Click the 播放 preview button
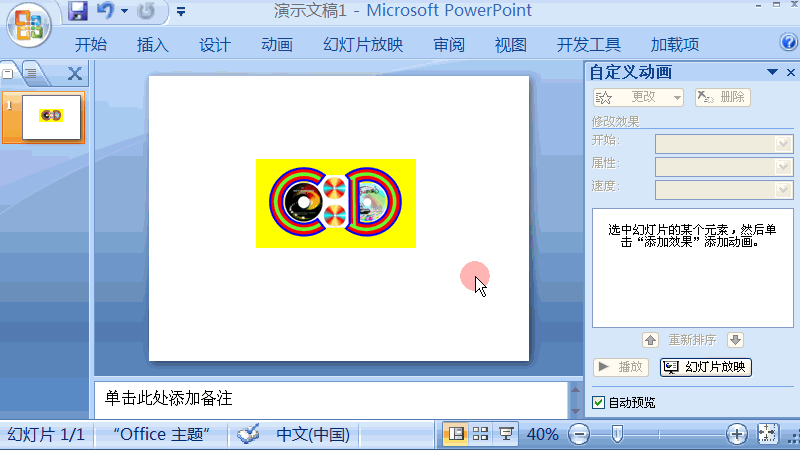The width and height of the screenshot is (800, 450). click(621, 367)
